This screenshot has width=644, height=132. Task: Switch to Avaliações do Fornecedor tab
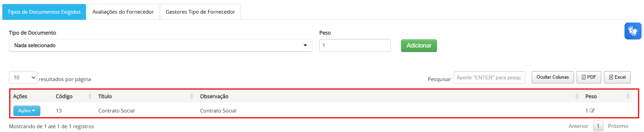click(123, 12)
